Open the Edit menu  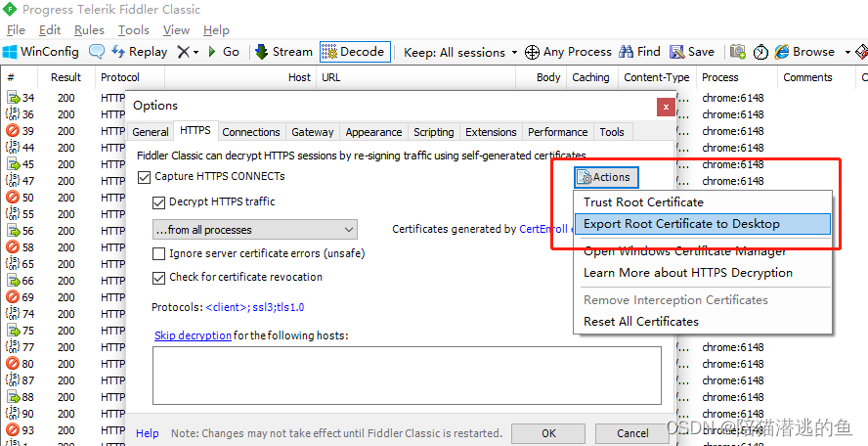click(50, 30)
